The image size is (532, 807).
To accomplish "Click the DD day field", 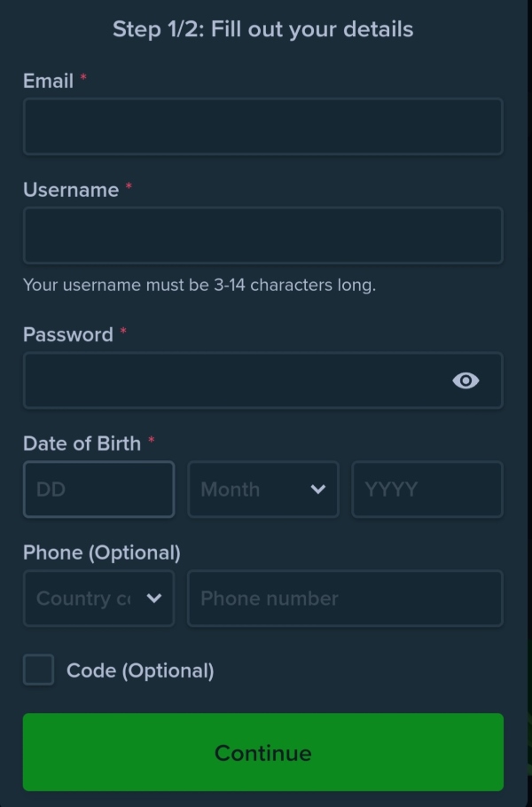I will (x=98, y=490).
